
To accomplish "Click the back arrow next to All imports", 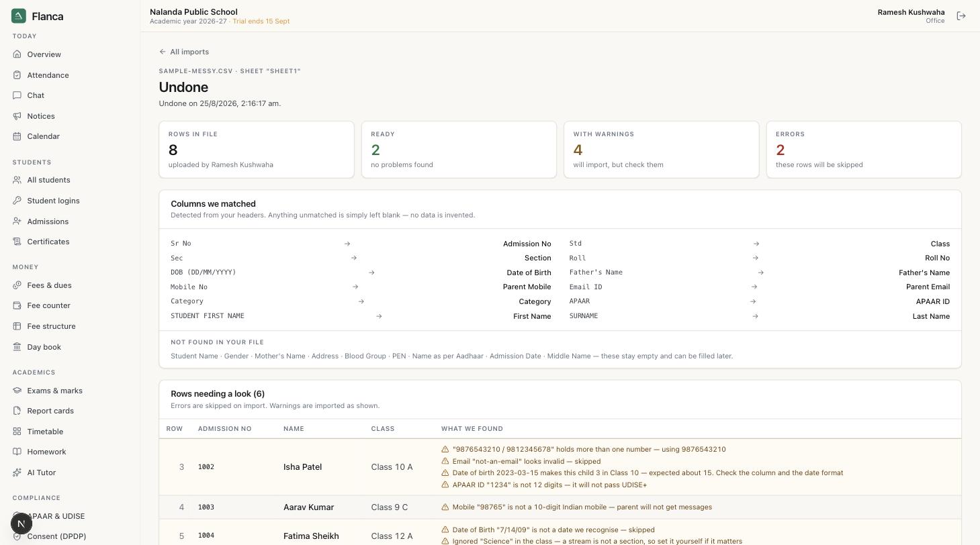I will click(x=163, y=52).
